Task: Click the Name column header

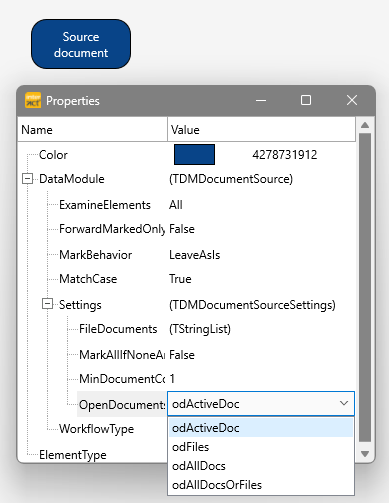Action: point(93,129)
